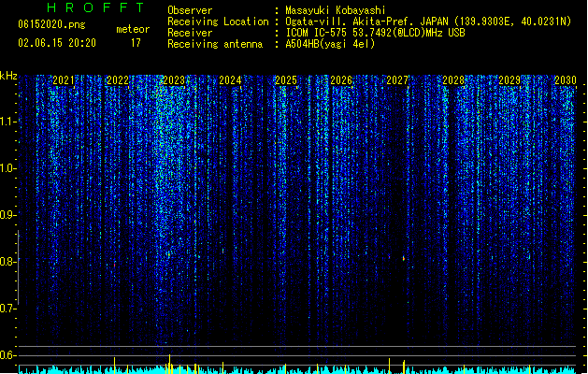
Task: Click the 2022 time marker
Action: pos(118,80)
